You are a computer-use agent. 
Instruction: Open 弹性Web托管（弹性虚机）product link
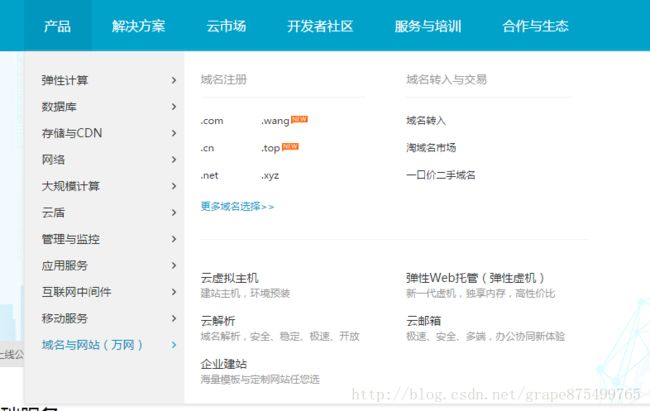click(475, 277)
